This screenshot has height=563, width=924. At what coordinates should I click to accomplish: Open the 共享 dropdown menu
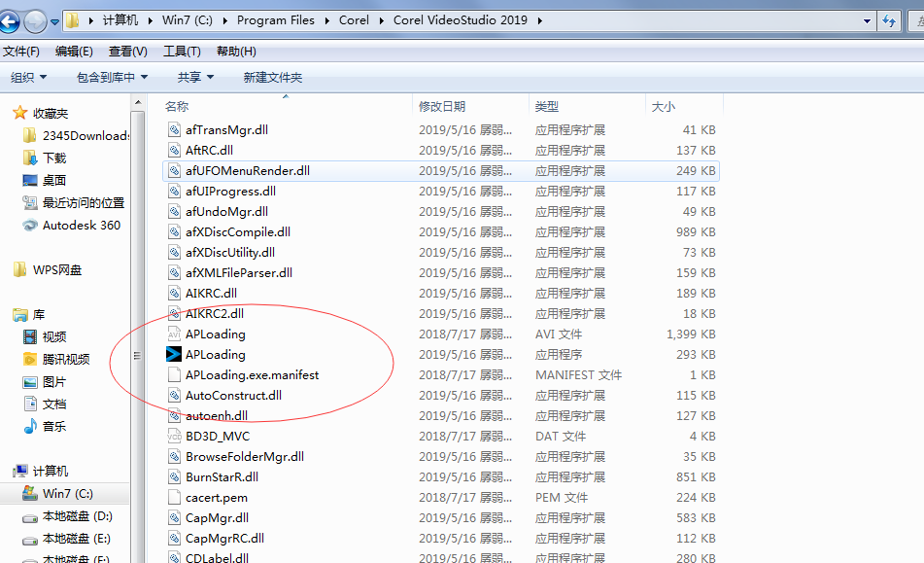195,77
